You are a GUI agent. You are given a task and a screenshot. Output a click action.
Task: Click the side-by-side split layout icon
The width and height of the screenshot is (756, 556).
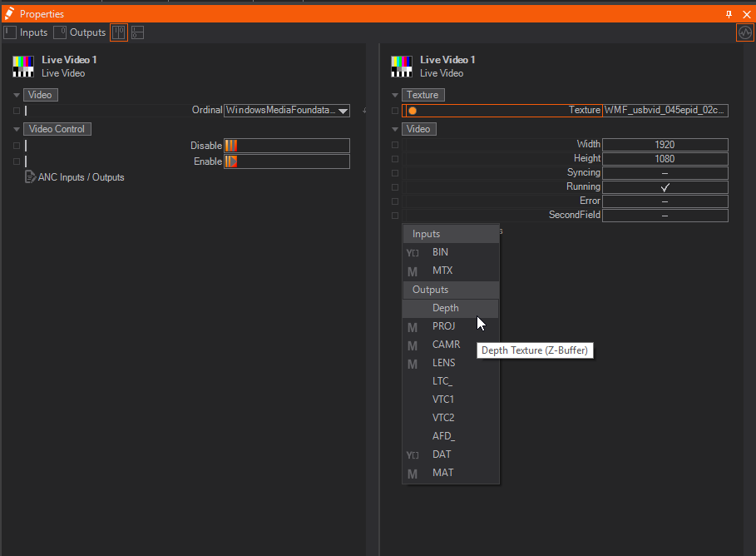coord(119,32)
